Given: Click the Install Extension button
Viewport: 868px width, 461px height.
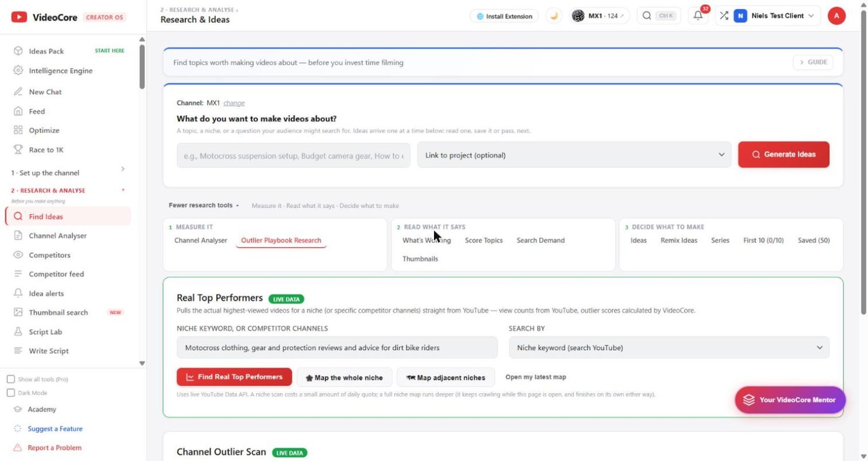Looking at the screenshot, I should tap(504, 16).
